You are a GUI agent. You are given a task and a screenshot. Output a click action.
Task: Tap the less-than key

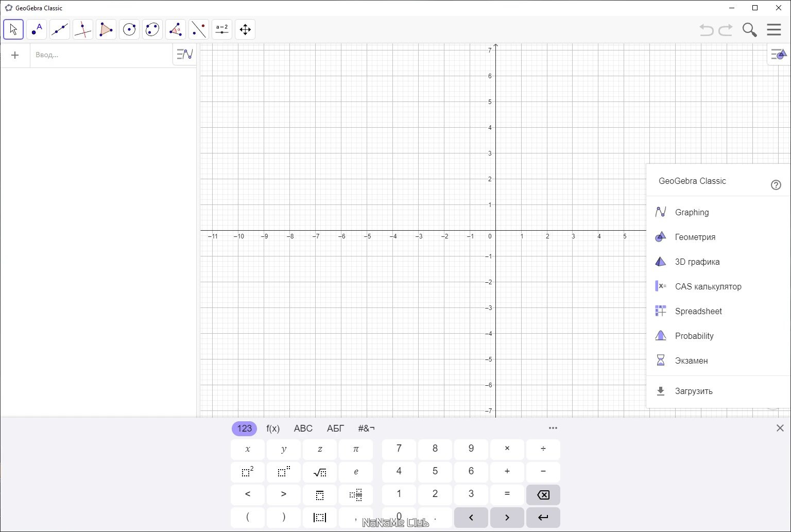248,494
